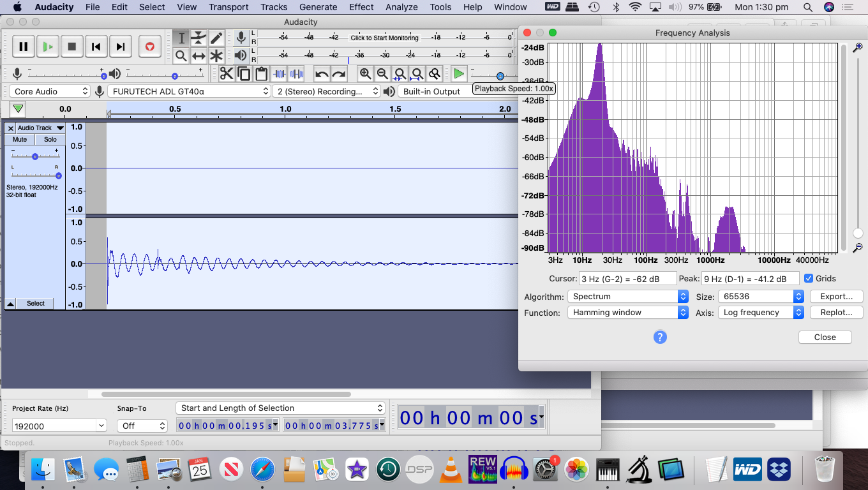Click the timeline green pinned-head triangle
The image size is (868, 490).
[x=19, y=109]
